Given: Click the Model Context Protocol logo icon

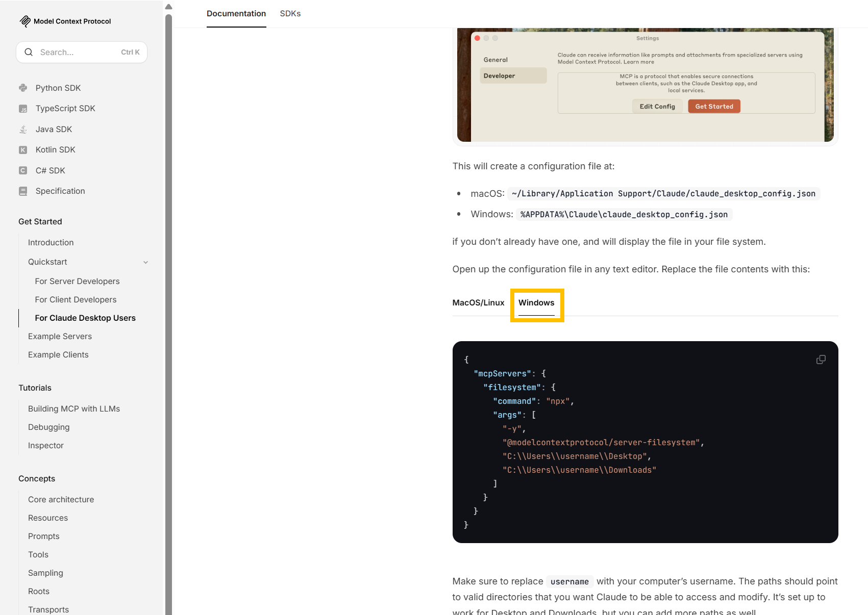Looking at the screenshot, I should point(25,21).
